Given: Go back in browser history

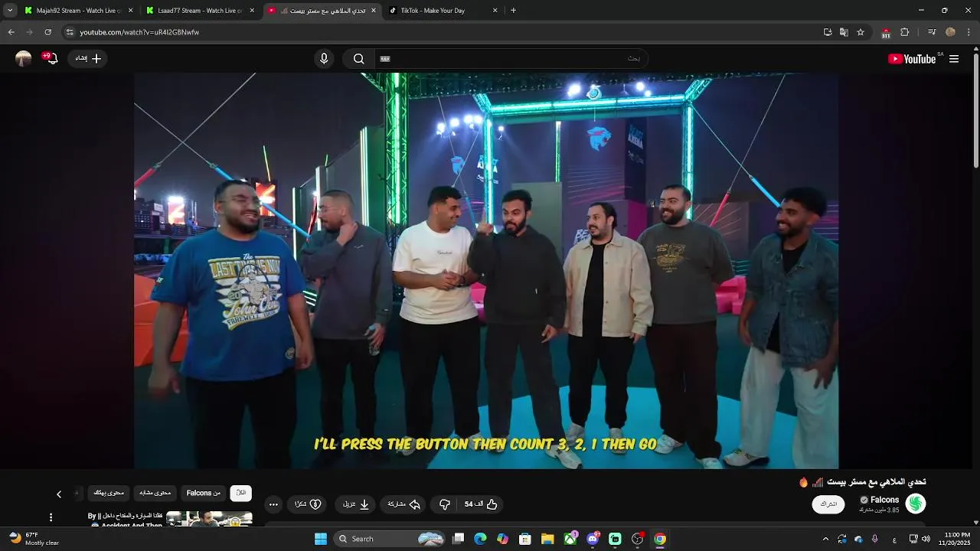Looking at the screenshot, I should [x=11, y=32].
